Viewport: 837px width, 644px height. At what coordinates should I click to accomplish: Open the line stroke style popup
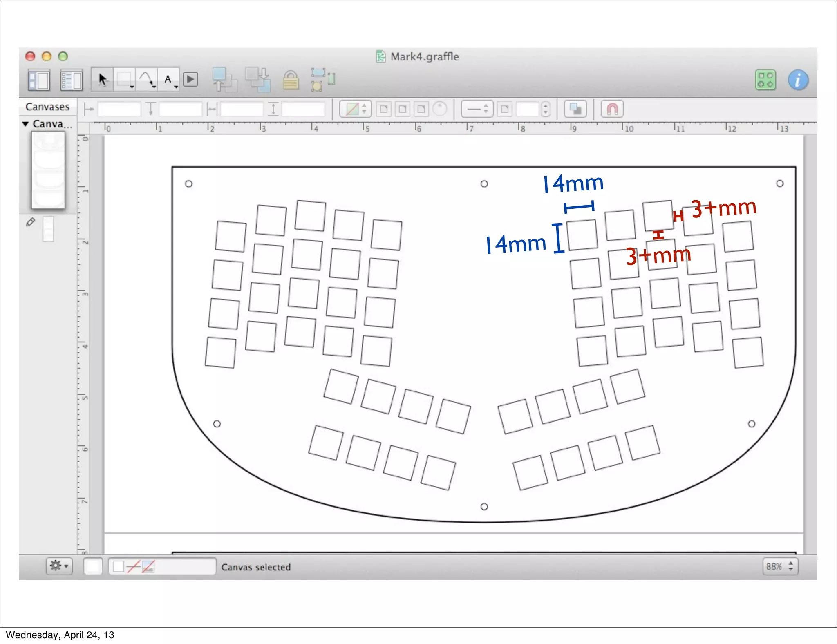pos(477,109)
